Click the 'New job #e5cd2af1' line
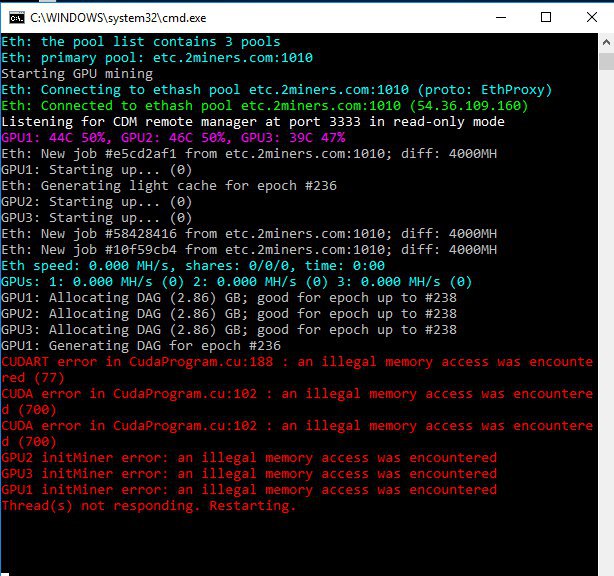This screenshot has height=576, width=614. [249, 154]
